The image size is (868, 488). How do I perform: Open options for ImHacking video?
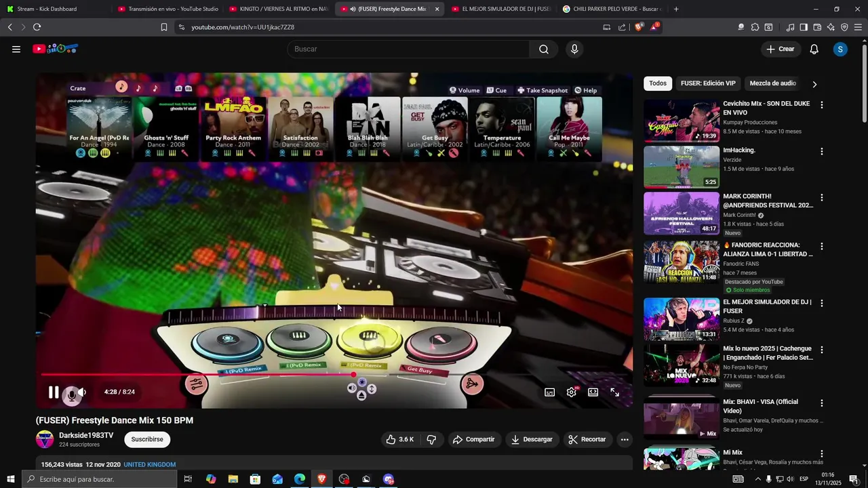(821, 151)
